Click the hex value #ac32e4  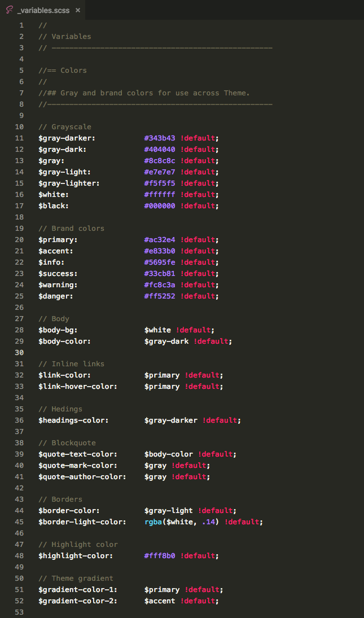(160, 239)
